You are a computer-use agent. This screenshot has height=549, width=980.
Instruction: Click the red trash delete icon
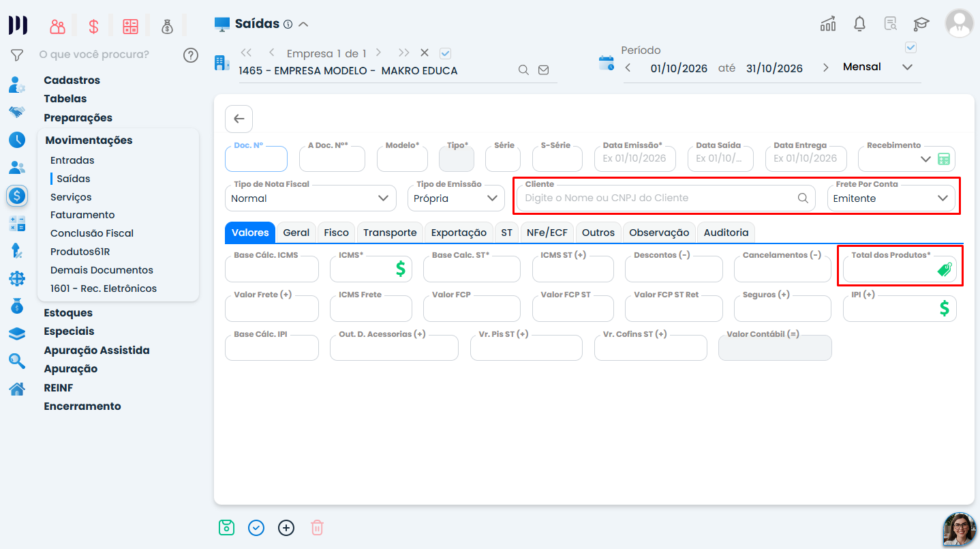[317, 527]
